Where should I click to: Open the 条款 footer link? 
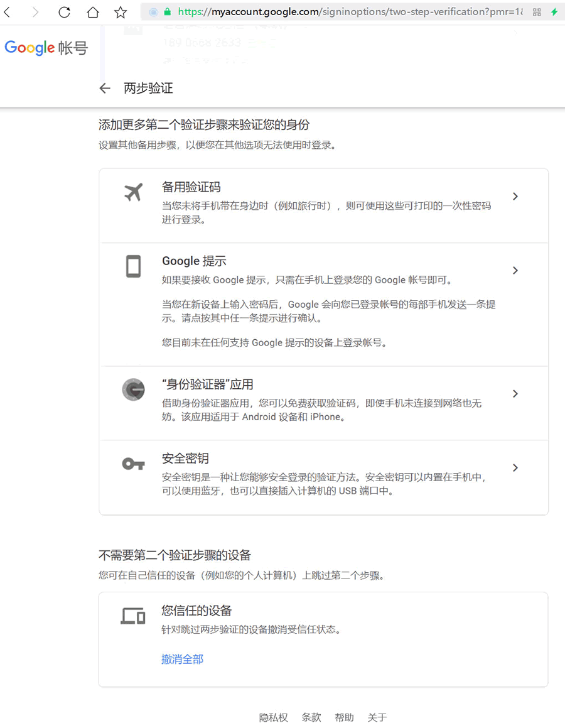[x=311, y=717]
